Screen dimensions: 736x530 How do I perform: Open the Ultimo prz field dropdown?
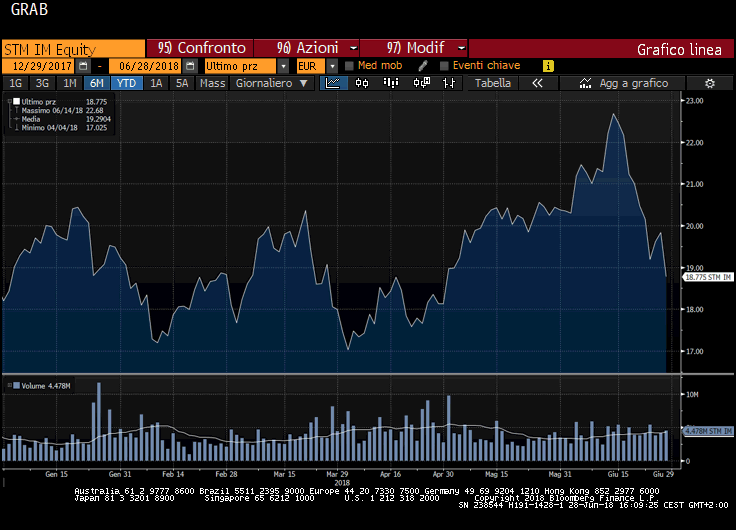click(x=283, y=66)
